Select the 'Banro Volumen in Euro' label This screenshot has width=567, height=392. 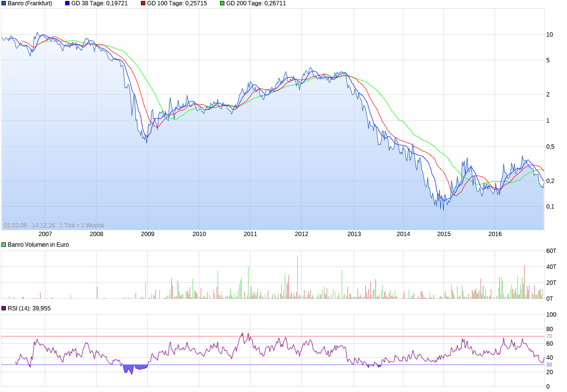38,245
